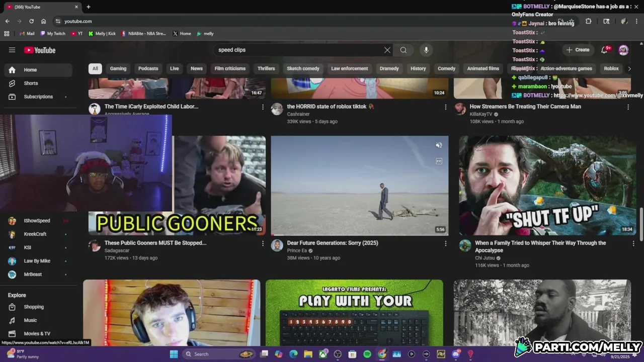Image resolution: width=644 pixels, height=362 pixels.
Task: Select the Thrillers filter chip
Action: [x=266, y=68]
